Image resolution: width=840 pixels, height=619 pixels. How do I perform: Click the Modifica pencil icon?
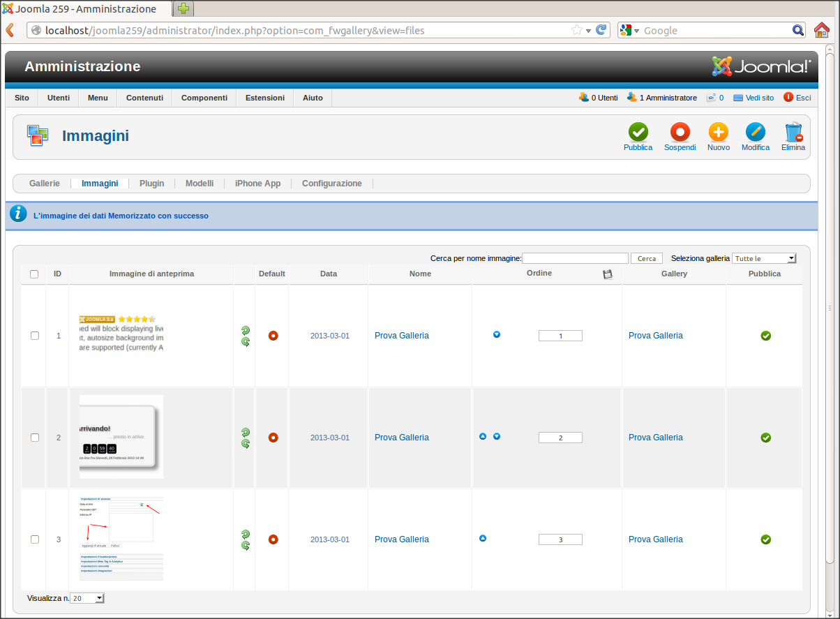tap(755, 132)
